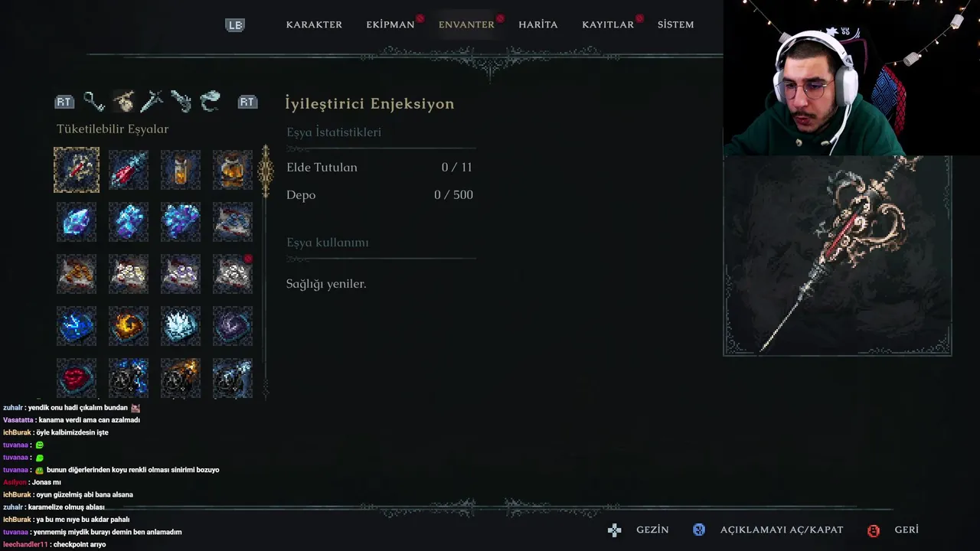Switch to the EKİPMAN tab
The height and width of the screenshot is (551, 980).
coord(390,24)
